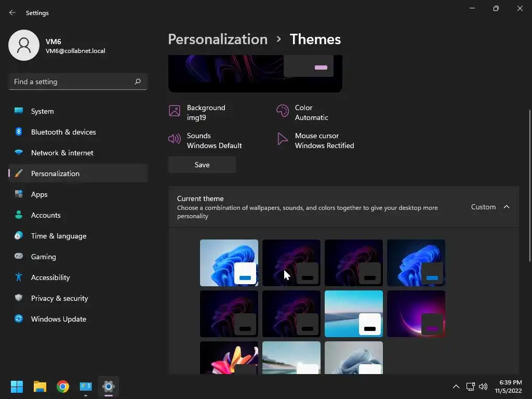Open System settings category
This screenshot has height=399, width=532.
click(78, 111)
